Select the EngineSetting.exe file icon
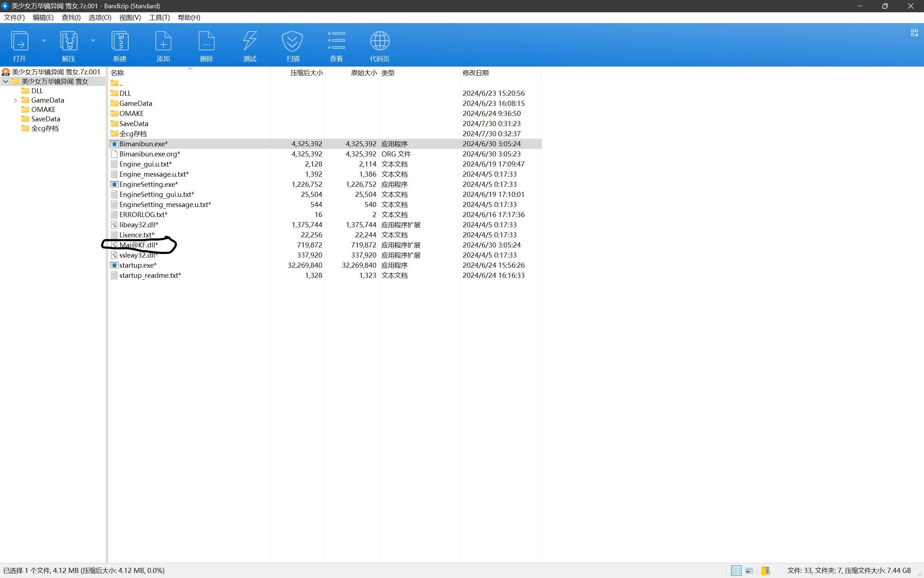 click(114, 184)
